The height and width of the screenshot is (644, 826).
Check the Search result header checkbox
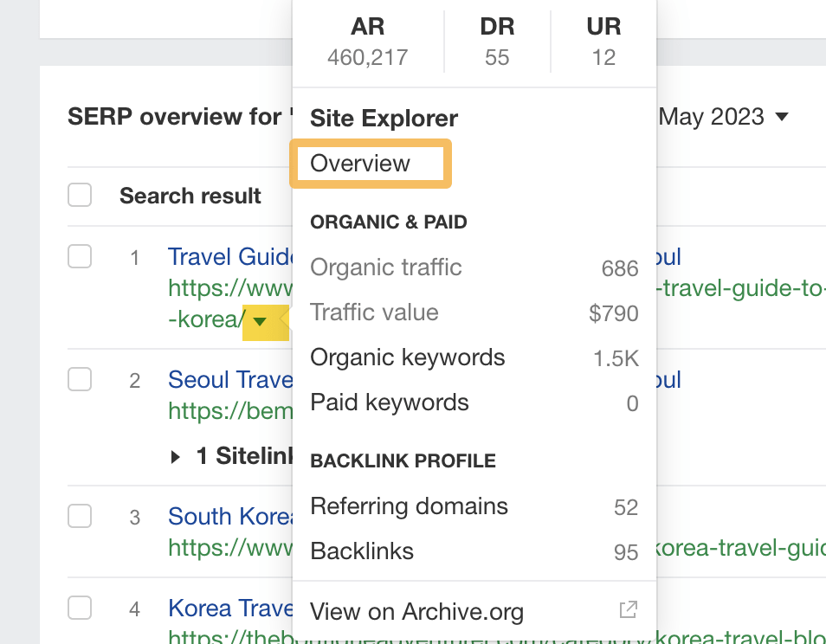[79, 195]
